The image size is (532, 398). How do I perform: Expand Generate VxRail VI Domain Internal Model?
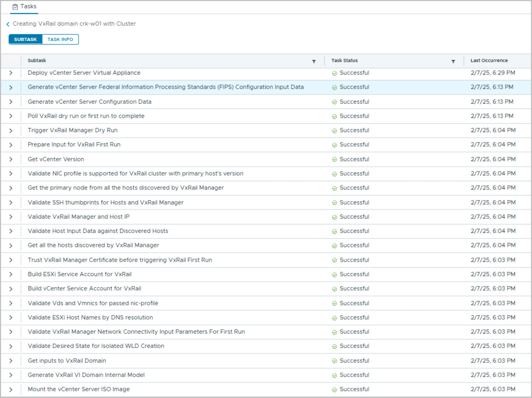click(x=11, y=375)
